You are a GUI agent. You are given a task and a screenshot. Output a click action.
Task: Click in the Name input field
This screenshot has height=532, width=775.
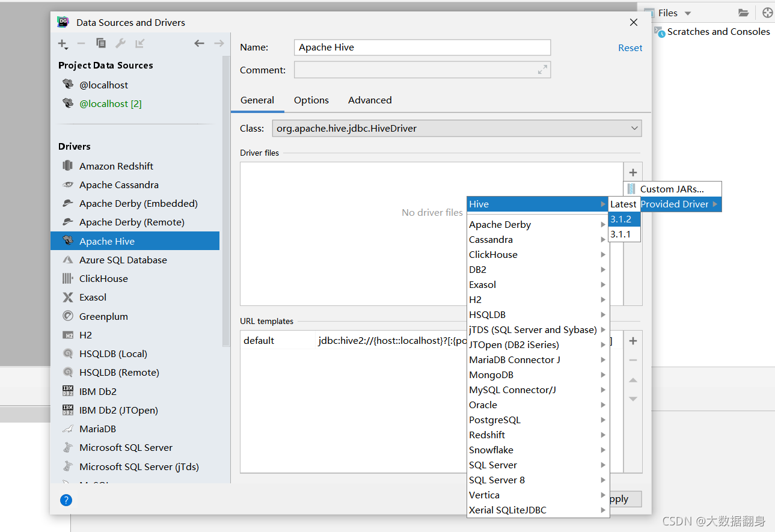tap(423, 47)
